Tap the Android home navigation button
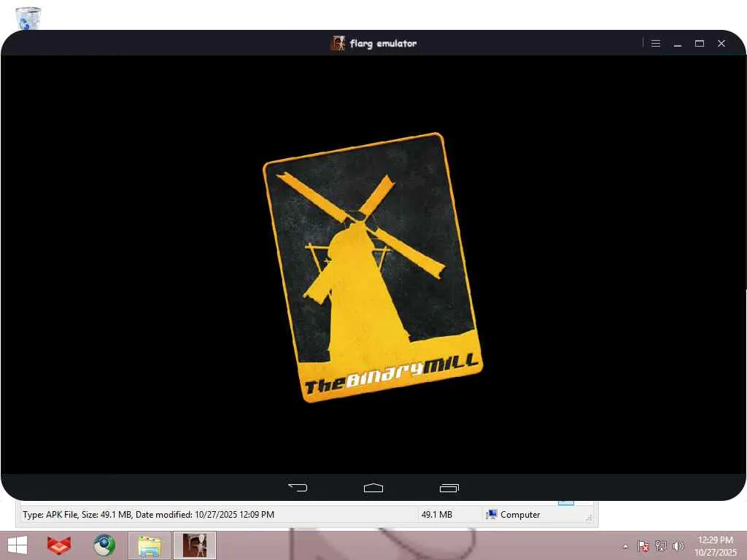The width and height of the screenshot is (747, 560). [373, 488]
